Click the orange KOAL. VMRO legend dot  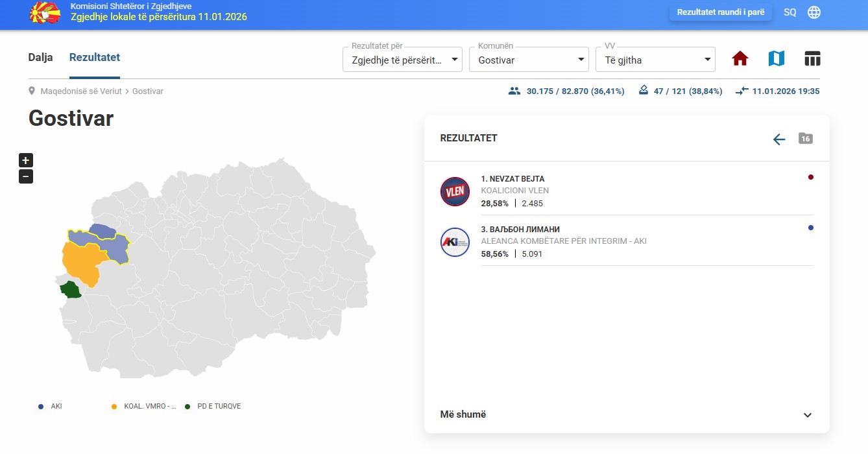(114, 407)
